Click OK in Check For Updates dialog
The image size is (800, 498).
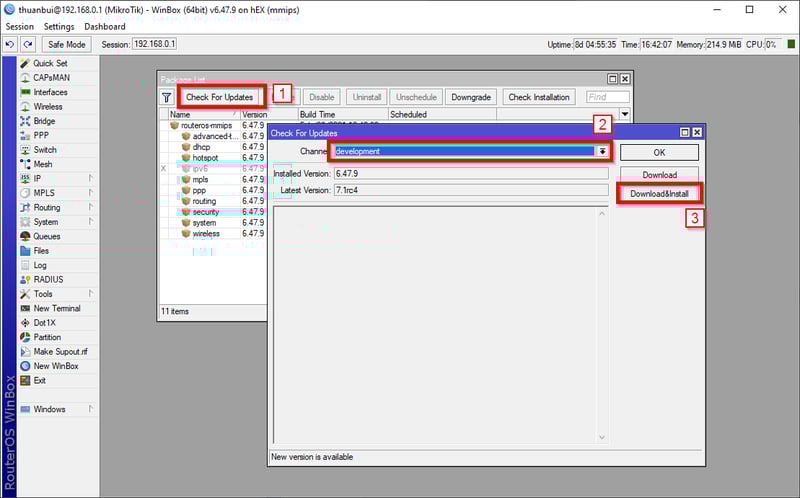[x=659, y=153]
